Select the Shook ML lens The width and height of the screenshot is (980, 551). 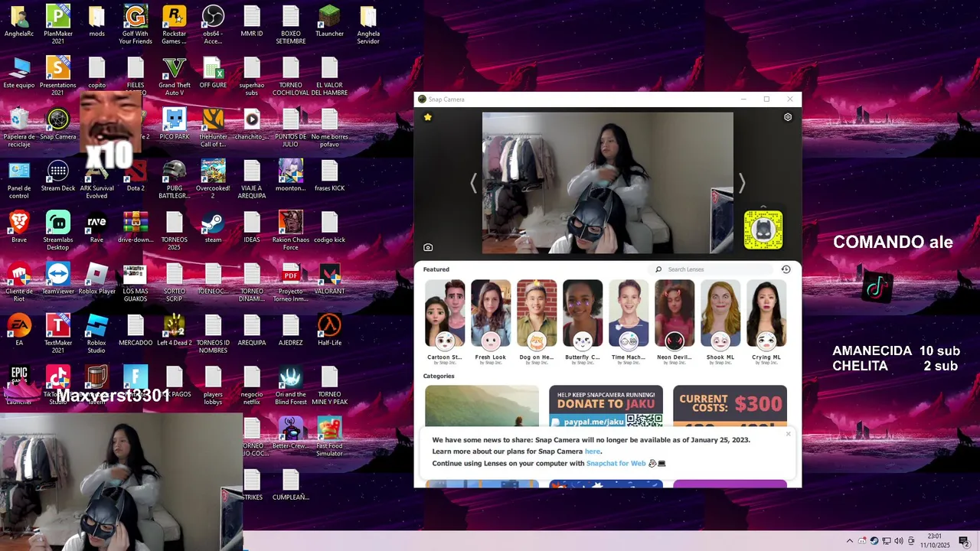click(x=720, y=321)
